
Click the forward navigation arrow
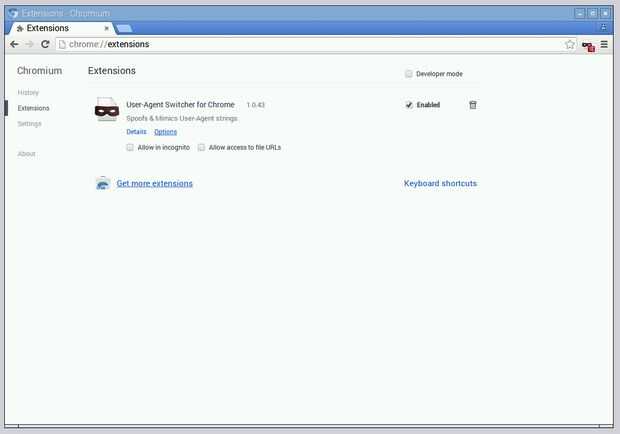pyautogui.click(x=30, y=44)
